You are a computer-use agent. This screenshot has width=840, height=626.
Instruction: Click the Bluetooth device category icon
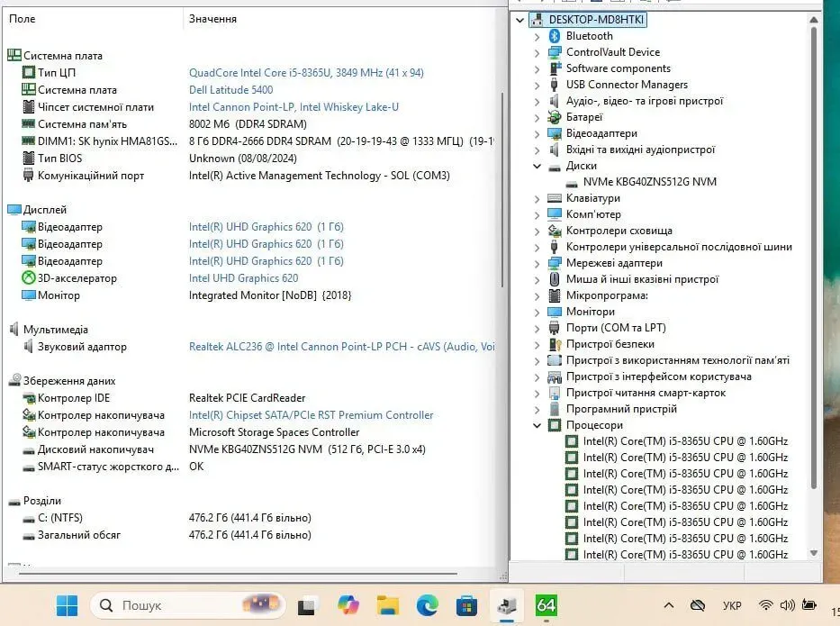point(555,36)
